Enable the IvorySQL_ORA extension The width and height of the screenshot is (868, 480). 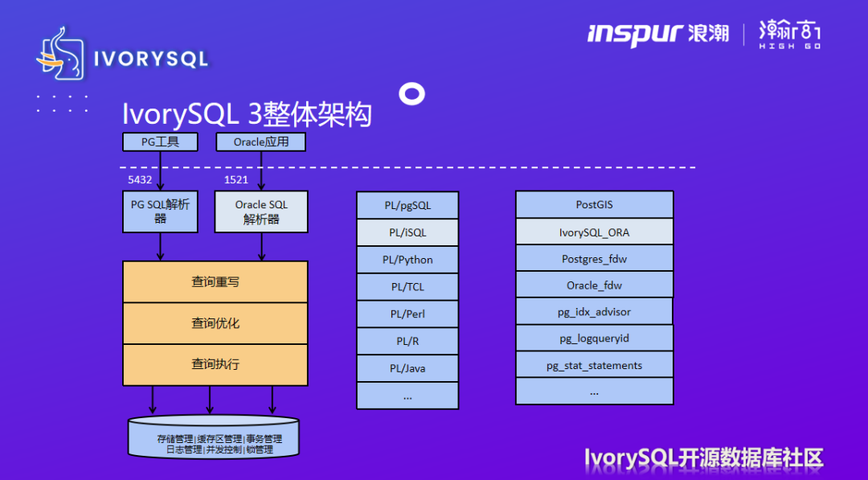593,231
